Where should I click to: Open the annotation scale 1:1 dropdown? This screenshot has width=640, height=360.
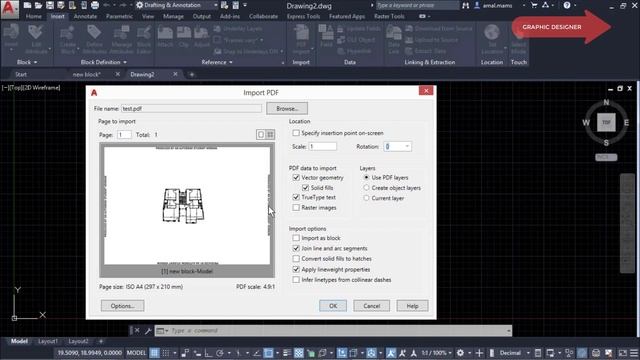click(450, 353)
